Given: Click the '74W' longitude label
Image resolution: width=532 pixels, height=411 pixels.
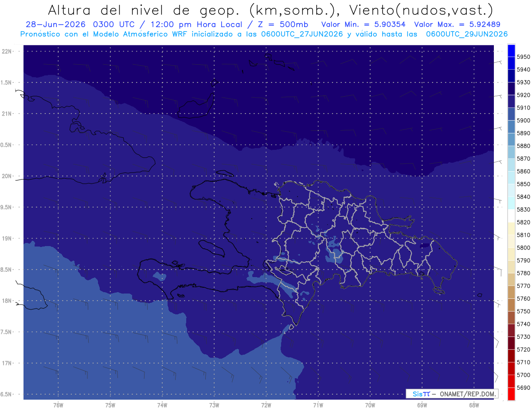Looking at the screenshot, I should [x=162, y=405].
